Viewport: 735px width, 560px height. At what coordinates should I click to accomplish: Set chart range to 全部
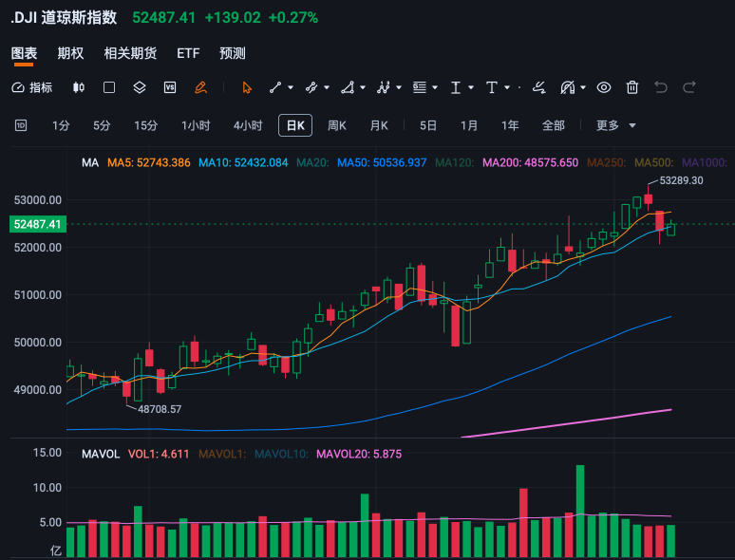coord(553,125)
